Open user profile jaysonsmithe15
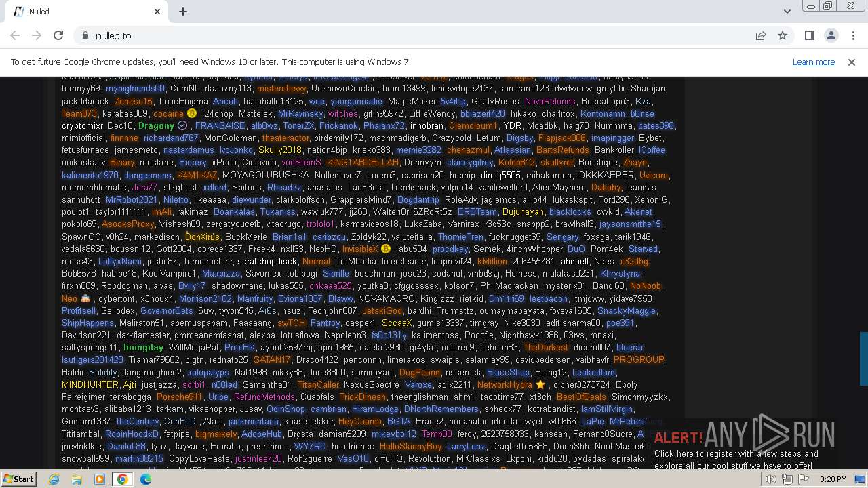 [x=630, y=224]
